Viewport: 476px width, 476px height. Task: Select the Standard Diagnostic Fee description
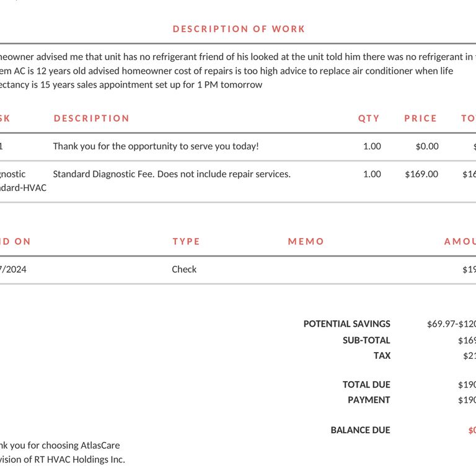pos(172,174)
